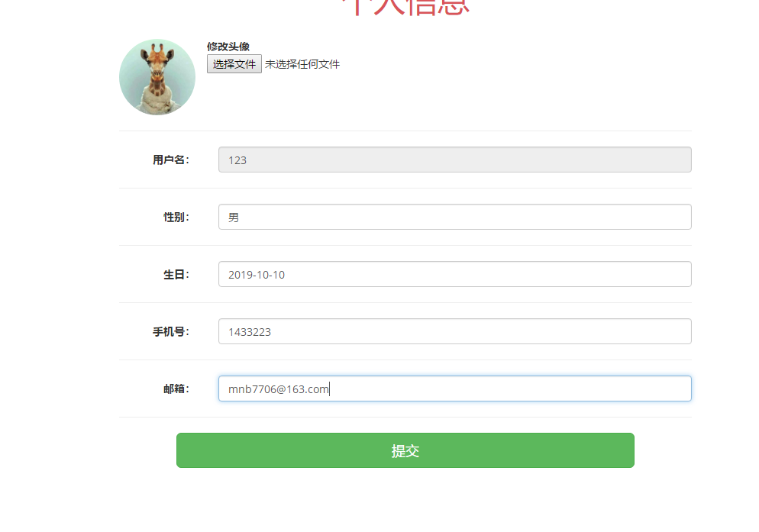Screen dimensions: 759x532
Task: Click the 未选择任何文件 file status text
Action: 302,64
